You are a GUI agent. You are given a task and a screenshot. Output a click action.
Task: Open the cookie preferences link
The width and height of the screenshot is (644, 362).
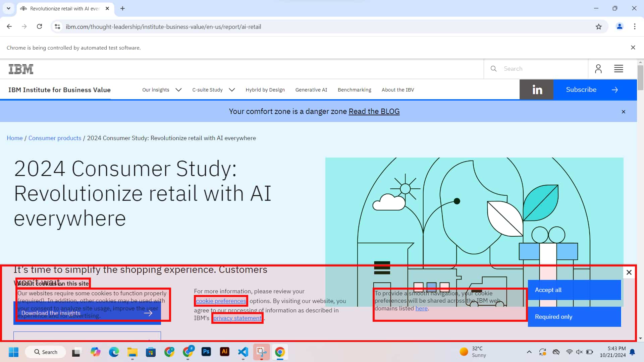[221, 301]
